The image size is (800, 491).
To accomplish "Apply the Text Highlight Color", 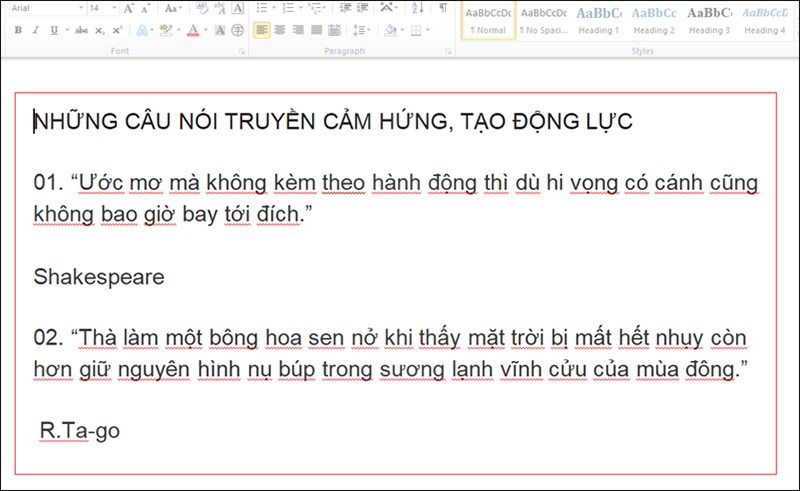I will click(x=166, y=30).
